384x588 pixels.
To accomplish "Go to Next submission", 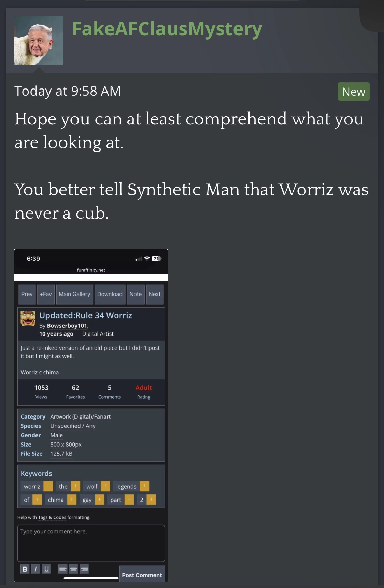I will click(155, 294).
